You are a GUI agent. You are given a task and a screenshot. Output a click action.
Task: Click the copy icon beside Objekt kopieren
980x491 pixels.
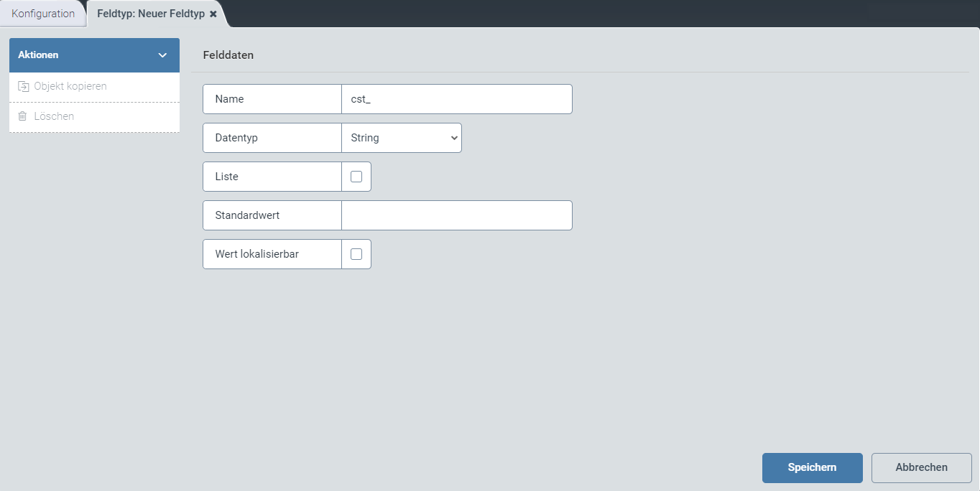23,86
